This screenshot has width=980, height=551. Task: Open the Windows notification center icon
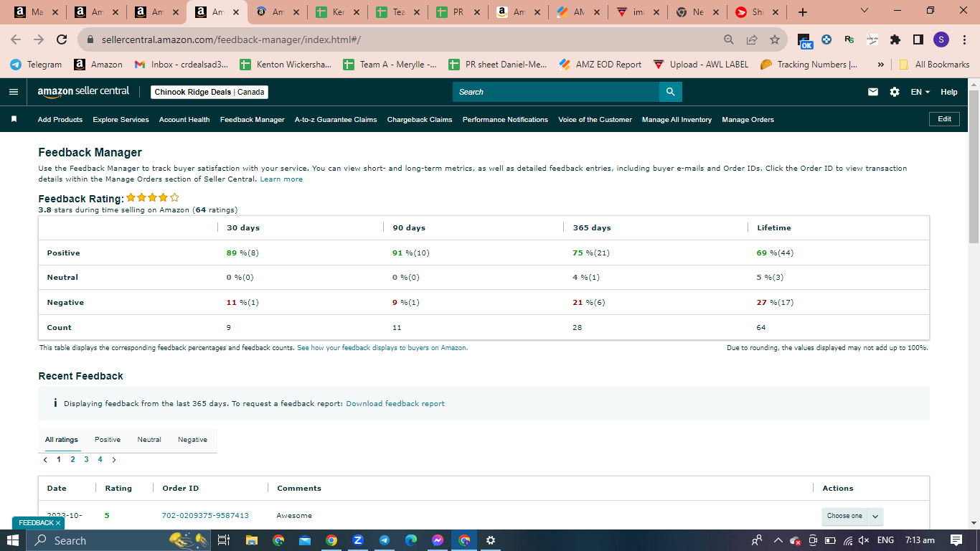tap(956, 540)
